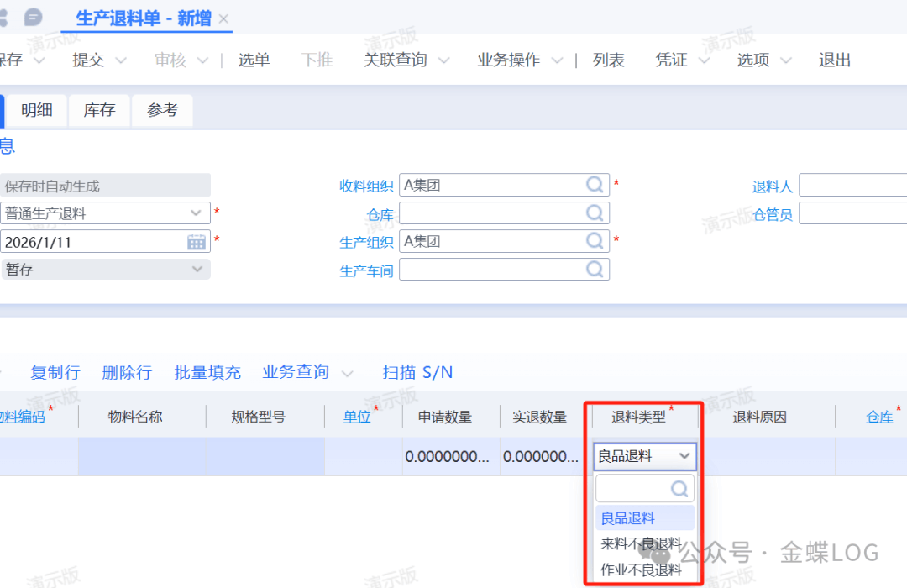Expand the 业务查询 dropdown in grid toolbar
Screen dimensions: 907x588
[346, 373]
